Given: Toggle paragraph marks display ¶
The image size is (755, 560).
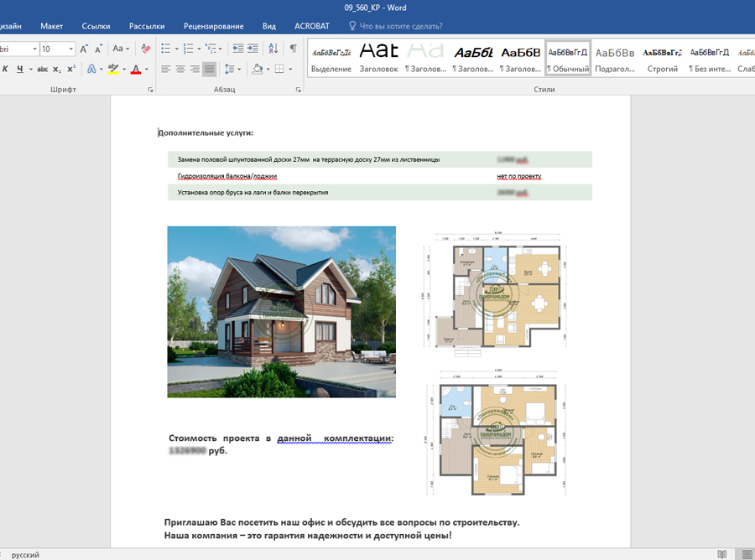Looking at the screenshot, I should pos(294,49).
